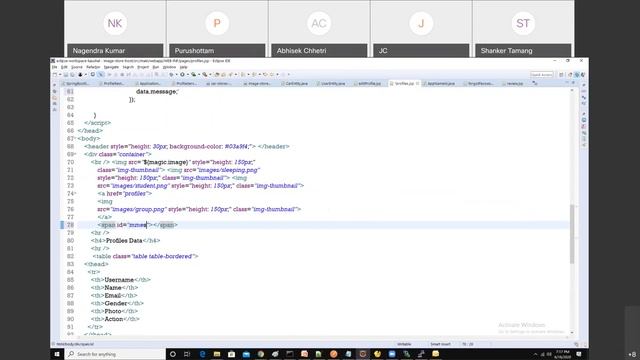Click the NK participant avatar for Nagendra Kumar
Viewport: 640px width, 360px height.
[x=115, y=23]
